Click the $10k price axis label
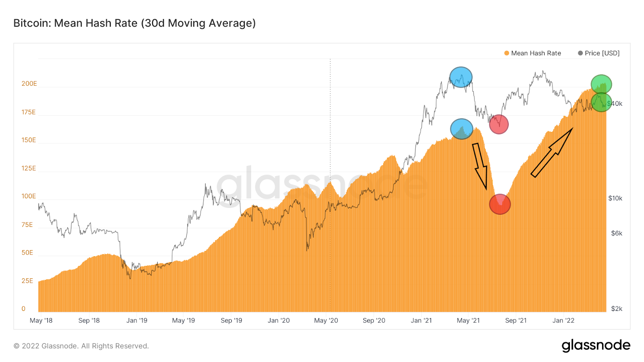This screenshot has width=644, height=362. [615, 198]
